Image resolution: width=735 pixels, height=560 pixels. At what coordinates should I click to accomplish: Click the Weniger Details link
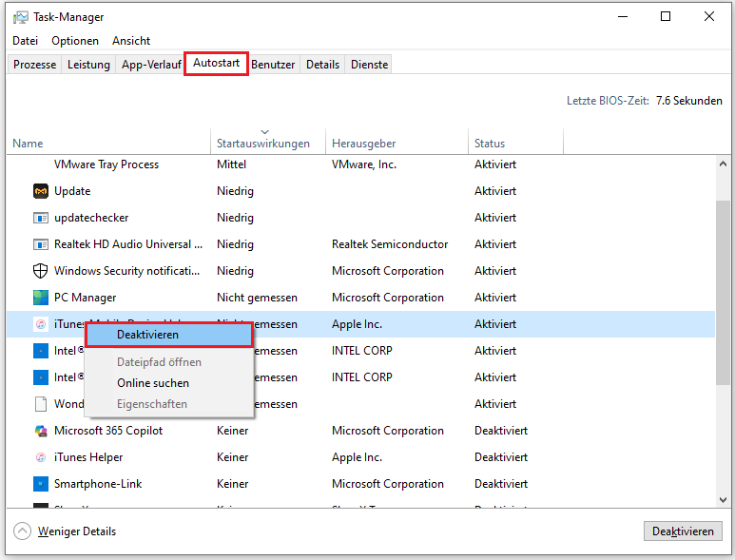tap(77, 531)
